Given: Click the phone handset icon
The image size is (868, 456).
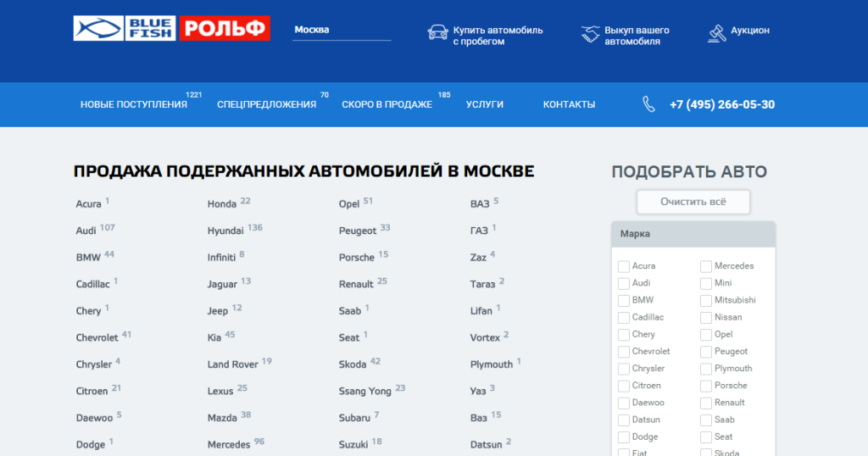Looking at the screenshot, I should [648, 104].
